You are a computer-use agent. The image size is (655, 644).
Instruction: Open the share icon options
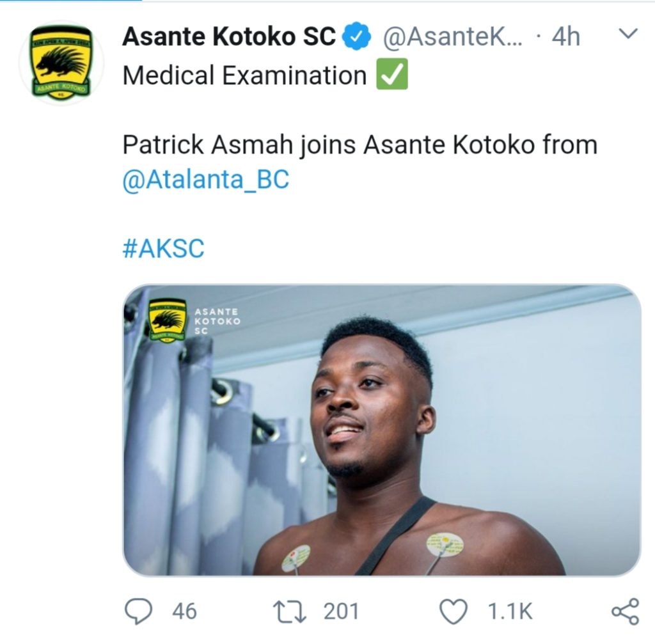coord(625,611)
